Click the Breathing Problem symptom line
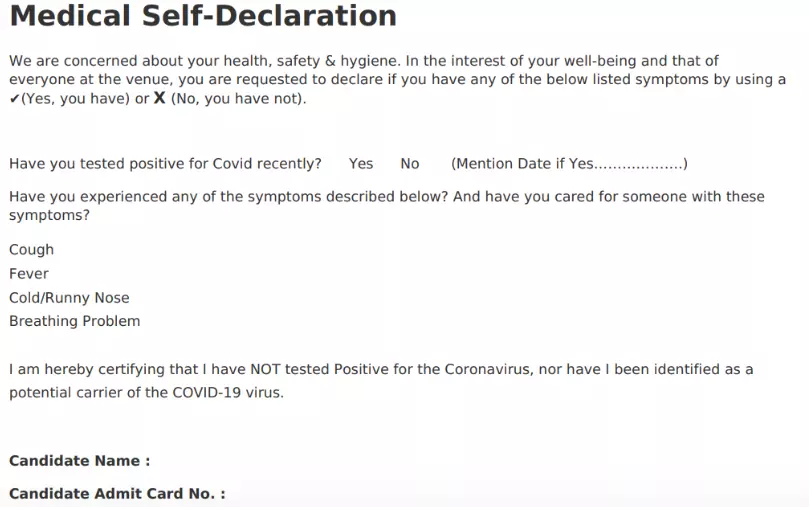 pyautogui.click(x=75, y=321)
